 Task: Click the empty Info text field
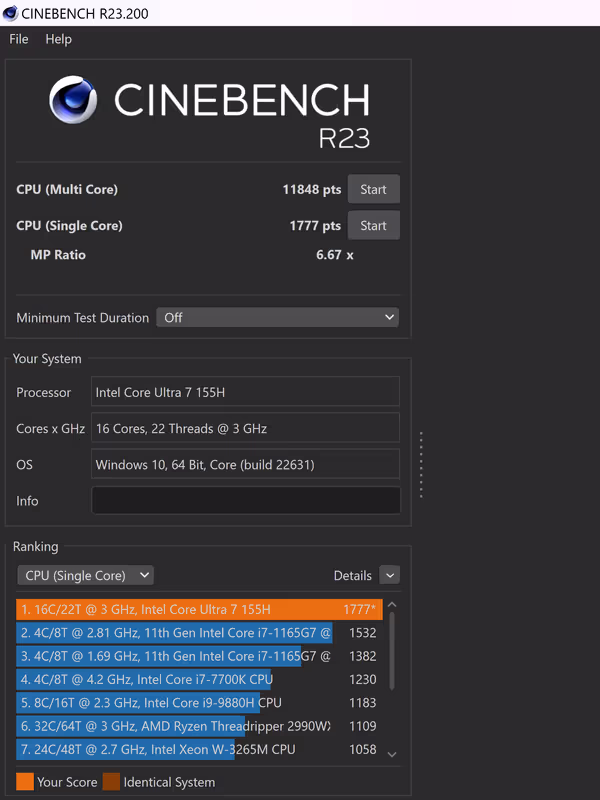245,501
